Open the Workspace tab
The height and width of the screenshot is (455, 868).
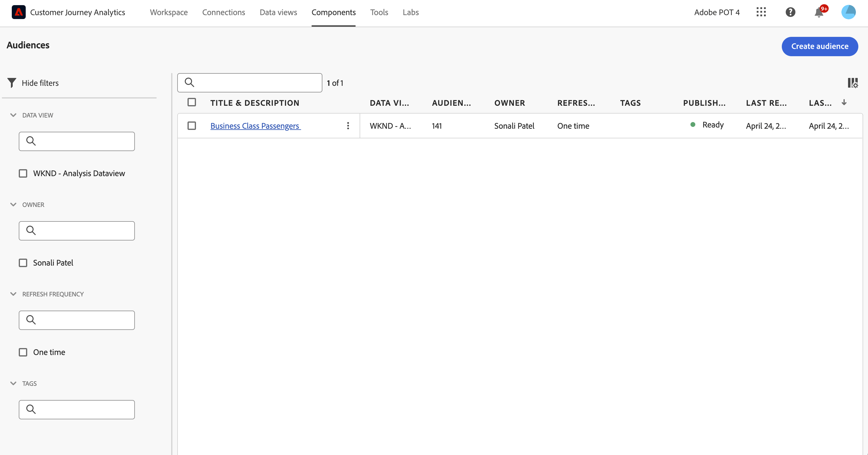169,12
